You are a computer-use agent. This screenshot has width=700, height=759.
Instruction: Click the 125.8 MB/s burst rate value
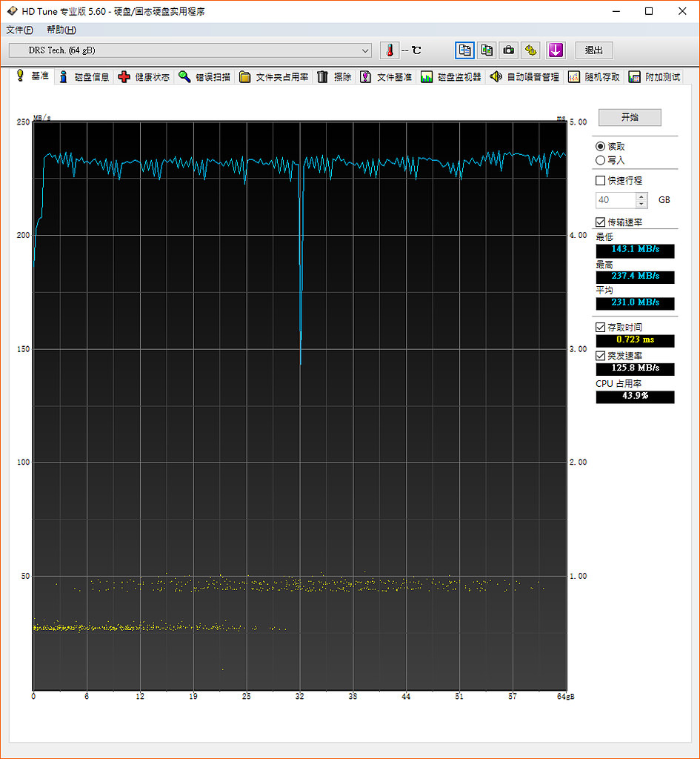click(635, 368)
